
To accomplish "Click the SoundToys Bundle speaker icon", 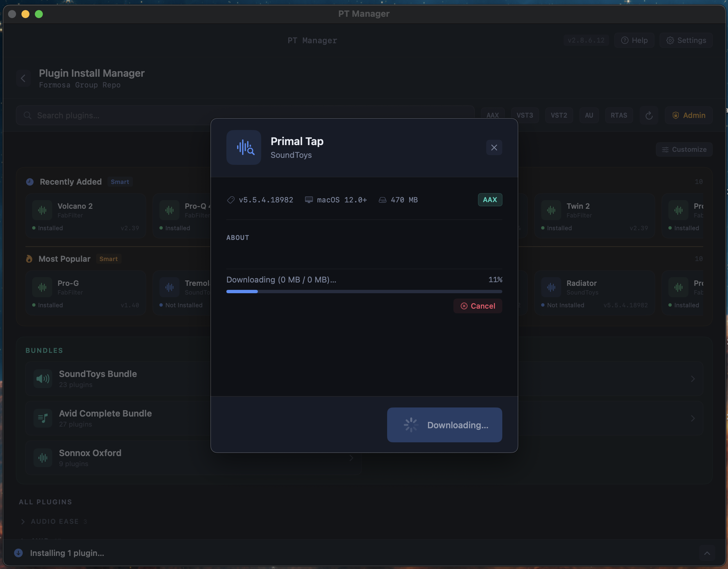I will click(x=43, y=379).
